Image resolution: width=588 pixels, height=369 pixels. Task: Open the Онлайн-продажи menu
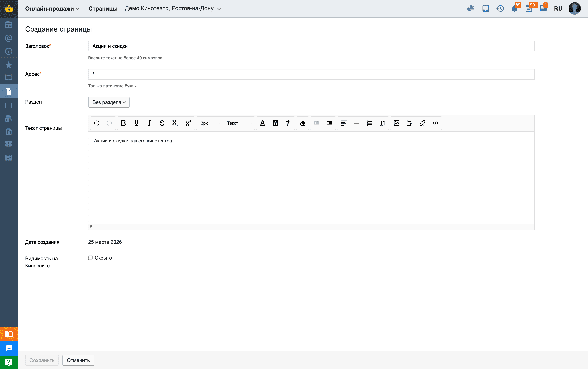(52, 9)
